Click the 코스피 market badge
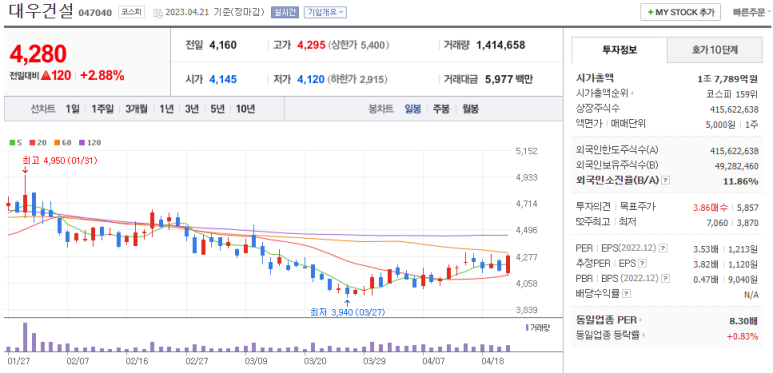 tap(132, 12)
